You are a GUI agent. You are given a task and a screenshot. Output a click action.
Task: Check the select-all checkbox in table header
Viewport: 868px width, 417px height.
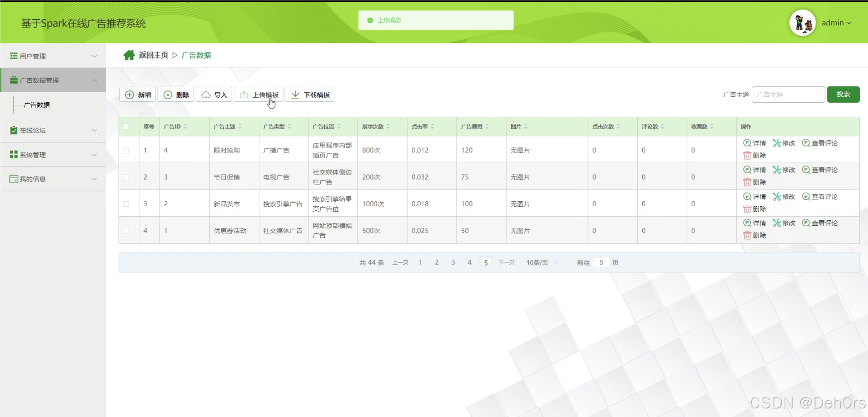pyautogui.click(x=127, y=127)
